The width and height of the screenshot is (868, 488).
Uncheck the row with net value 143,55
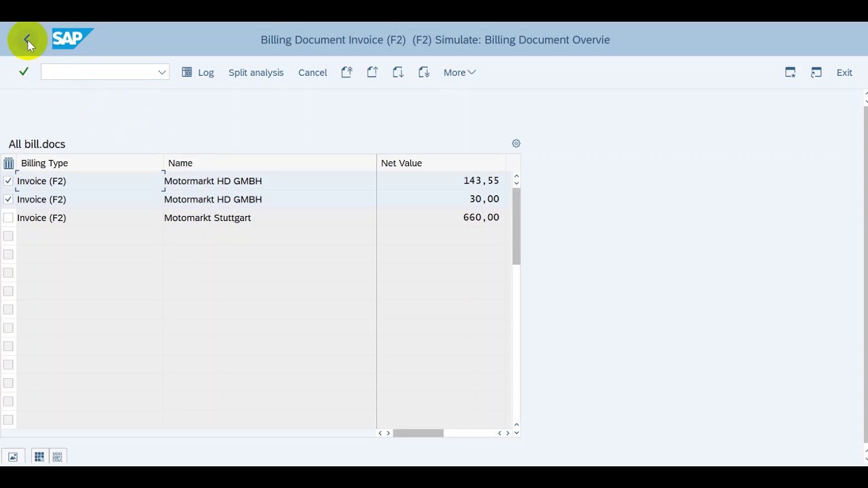pos(8,181)
